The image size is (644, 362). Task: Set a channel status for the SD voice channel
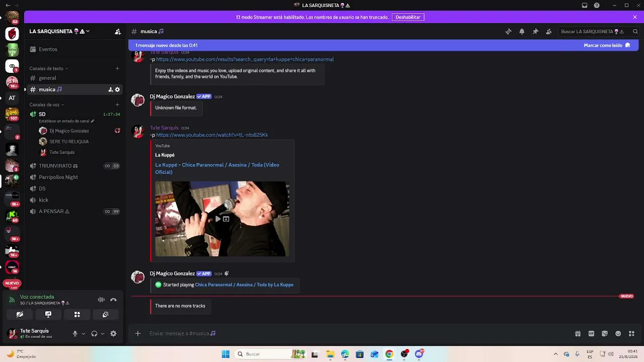pos(66,121)
